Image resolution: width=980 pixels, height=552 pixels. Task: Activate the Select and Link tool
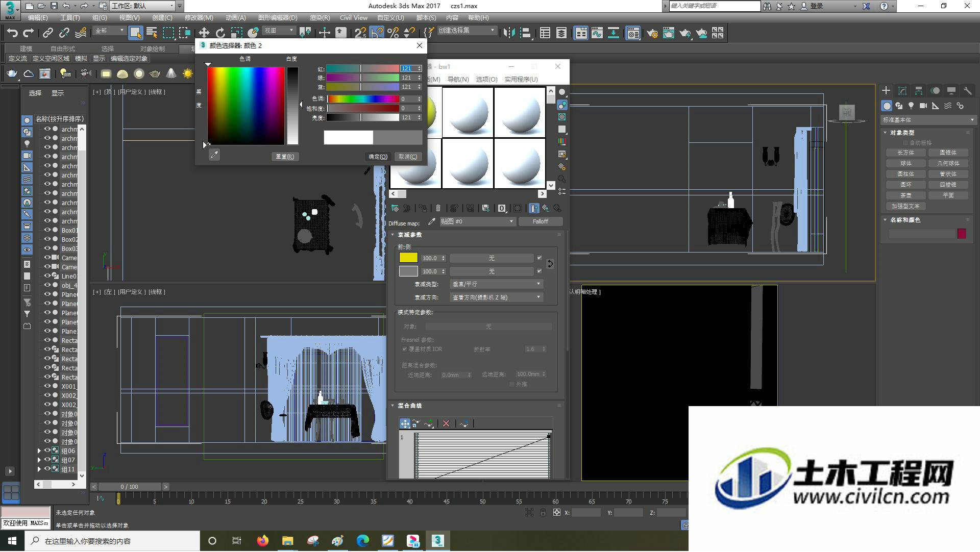48,33
